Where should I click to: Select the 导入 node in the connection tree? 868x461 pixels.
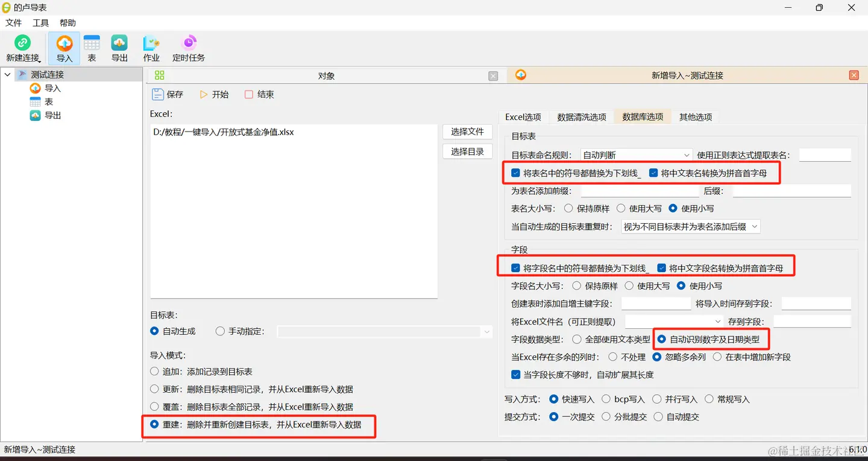[x=45, y=88]
